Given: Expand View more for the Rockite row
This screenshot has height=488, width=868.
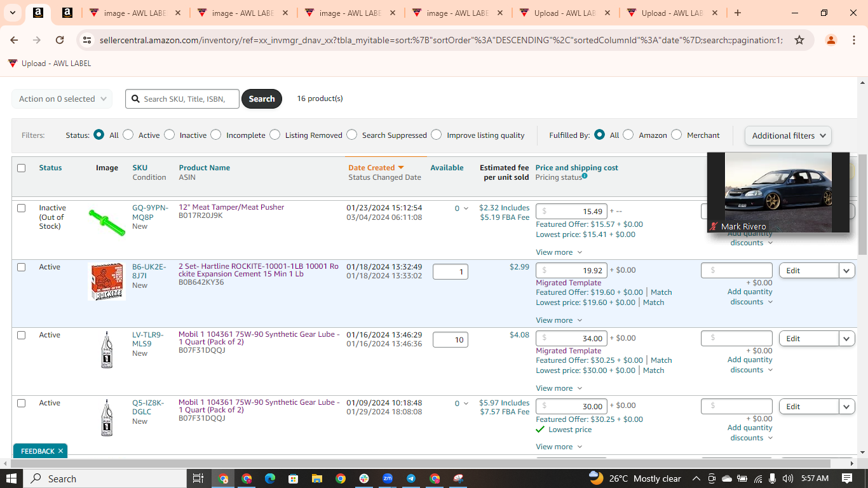Looking at the screenshot, I should pos(559,320).
